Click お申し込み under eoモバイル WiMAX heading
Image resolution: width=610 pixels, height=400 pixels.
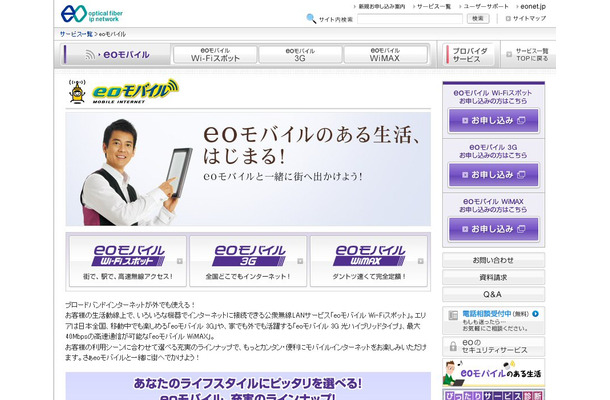(493, 229)
